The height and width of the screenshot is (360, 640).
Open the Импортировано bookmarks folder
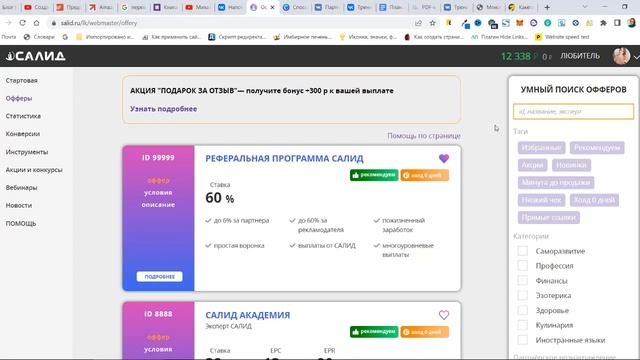coord(105,37)
